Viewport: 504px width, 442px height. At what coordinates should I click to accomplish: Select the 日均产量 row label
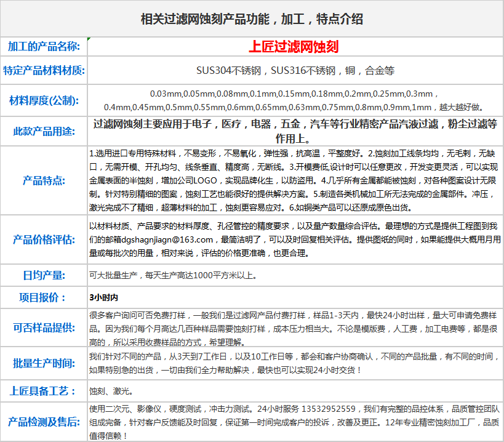coord(44,275)
